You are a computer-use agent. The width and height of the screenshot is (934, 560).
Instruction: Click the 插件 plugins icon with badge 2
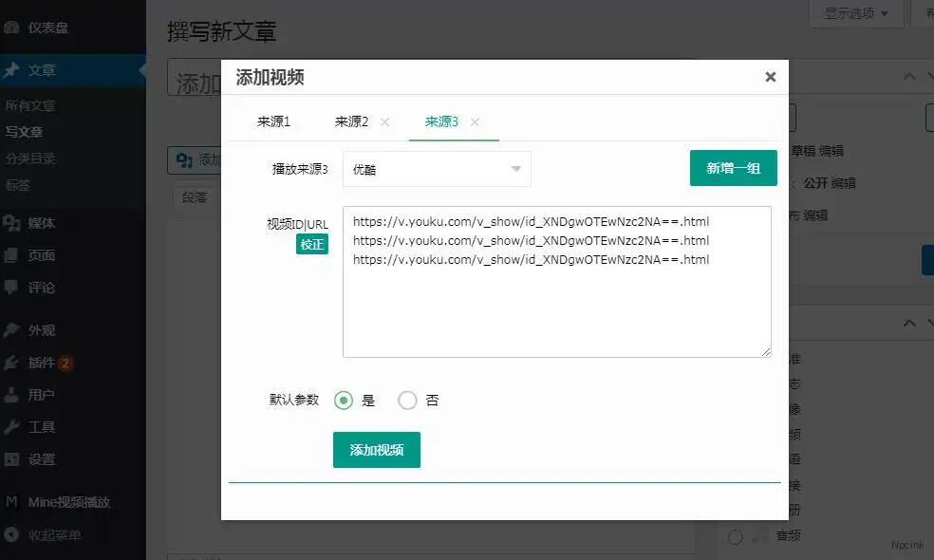[13, 362]
